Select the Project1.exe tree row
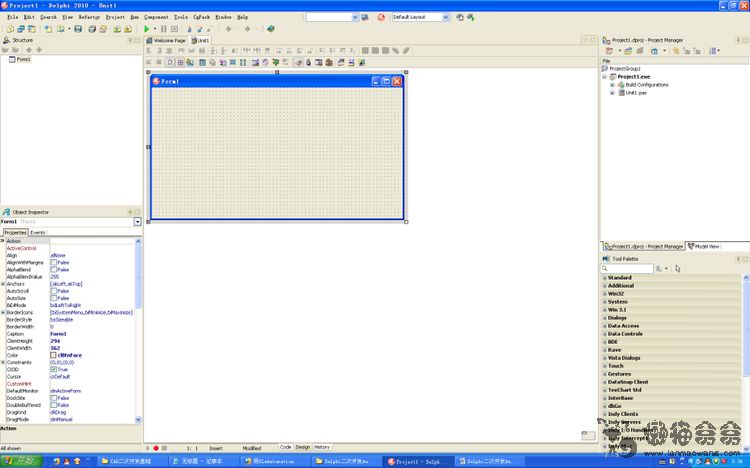The height and width of the screenshot is (468, 750). pyautogui.click(x=633, y=77)
